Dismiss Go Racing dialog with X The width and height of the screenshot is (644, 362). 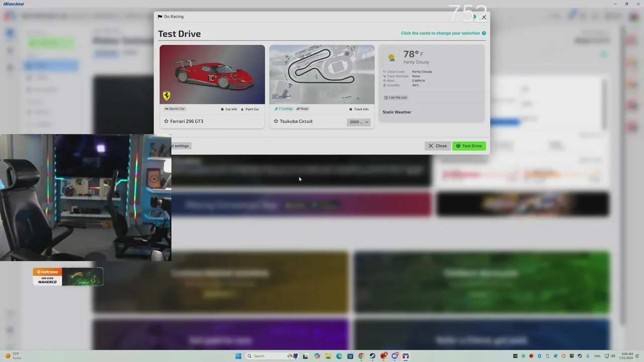tap(484, 17)
